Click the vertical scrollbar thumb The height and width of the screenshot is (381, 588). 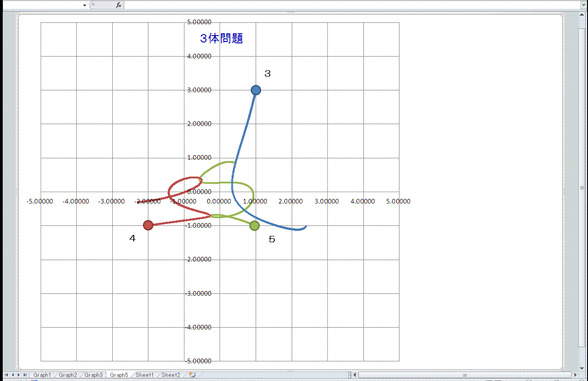582,188
